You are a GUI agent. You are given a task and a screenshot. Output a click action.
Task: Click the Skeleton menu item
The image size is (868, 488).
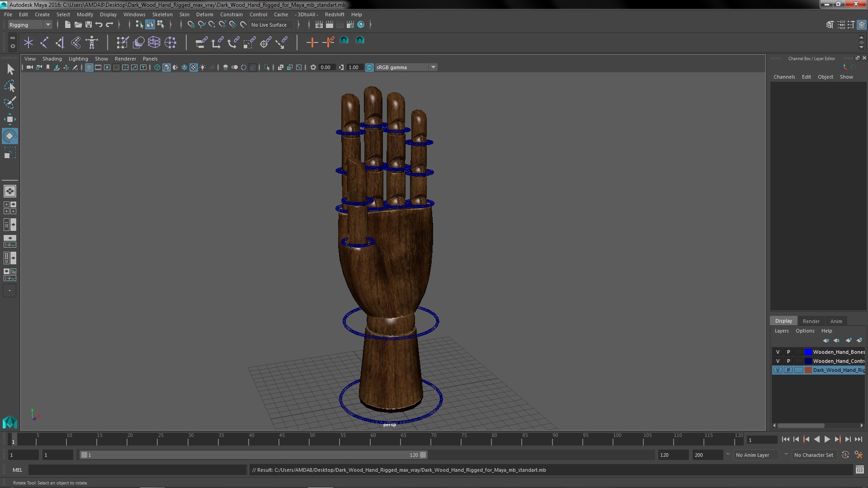(163, 14)
